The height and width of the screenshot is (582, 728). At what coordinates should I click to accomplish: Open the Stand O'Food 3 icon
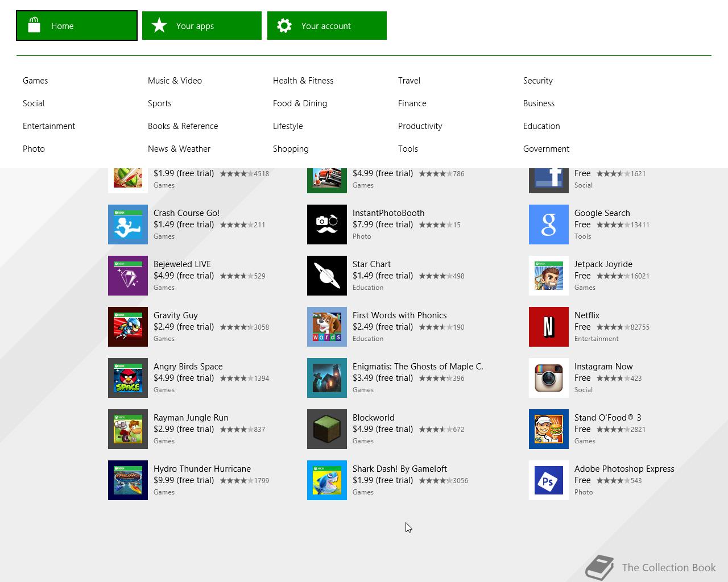coord(549,429)
